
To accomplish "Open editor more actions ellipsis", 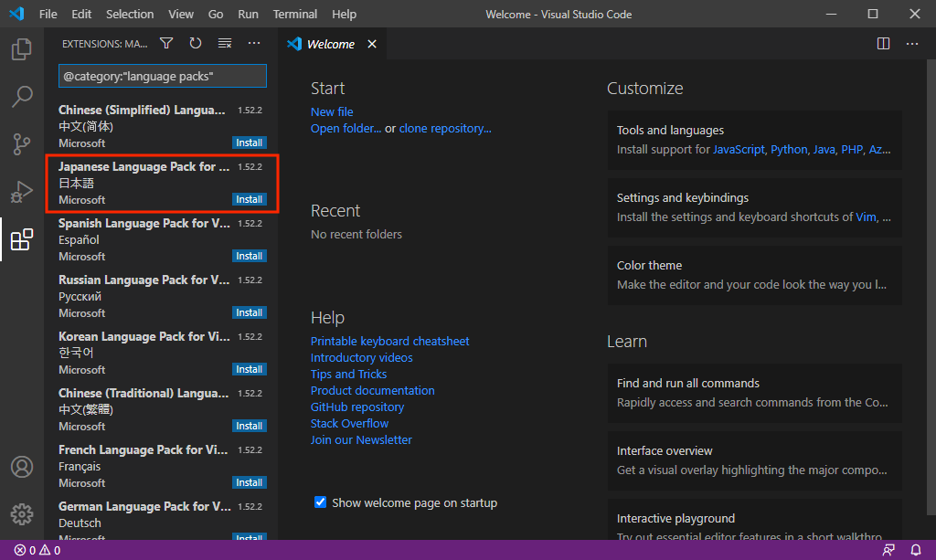I will click(912, 44).
